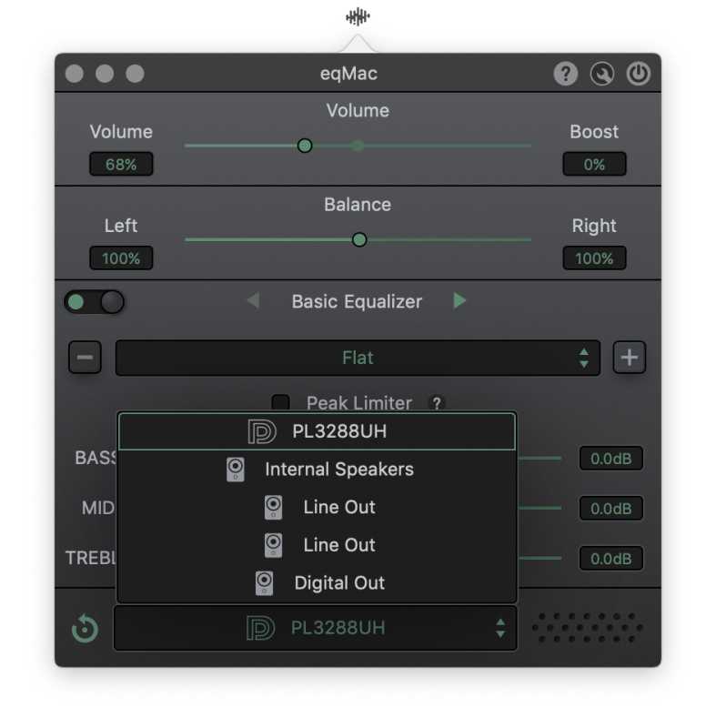Go to previous equalizer type arrow

click(253, 300)
